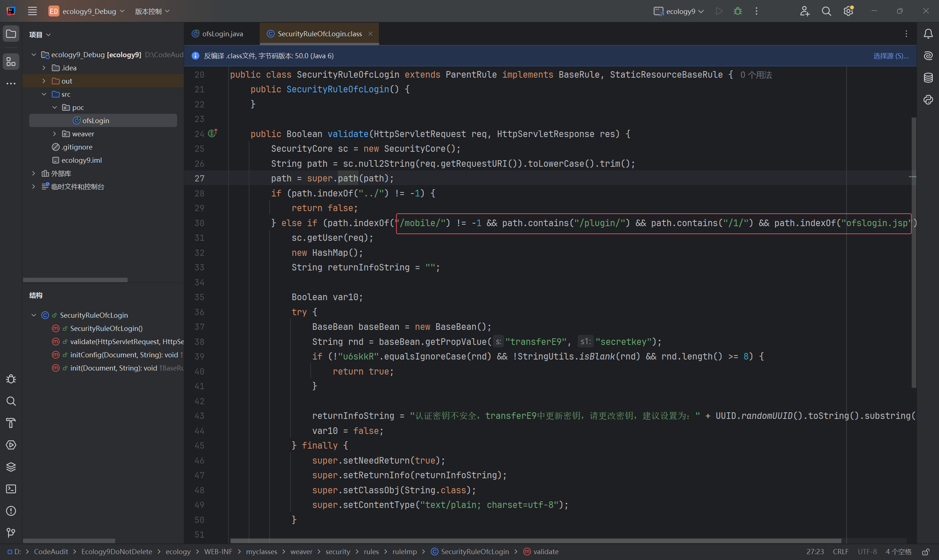Open IDE settings gear

click(848, 11)
